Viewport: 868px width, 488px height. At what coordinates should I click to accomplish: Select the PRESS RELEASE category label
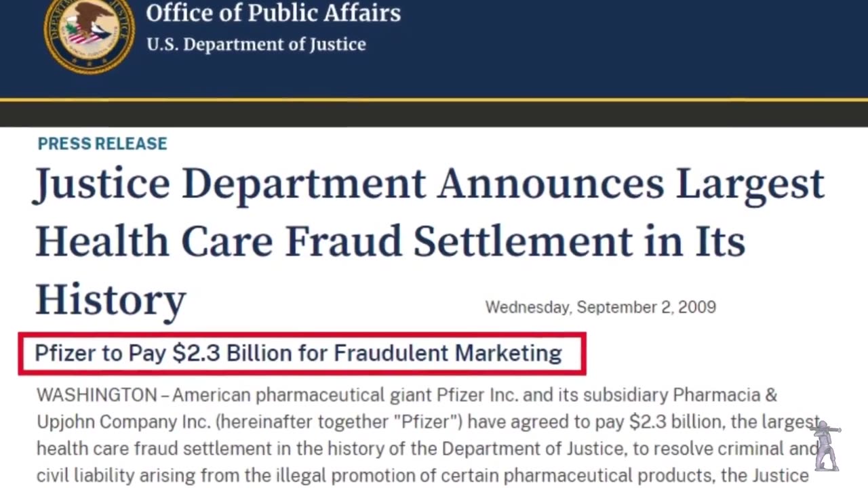tap(102, 144)
